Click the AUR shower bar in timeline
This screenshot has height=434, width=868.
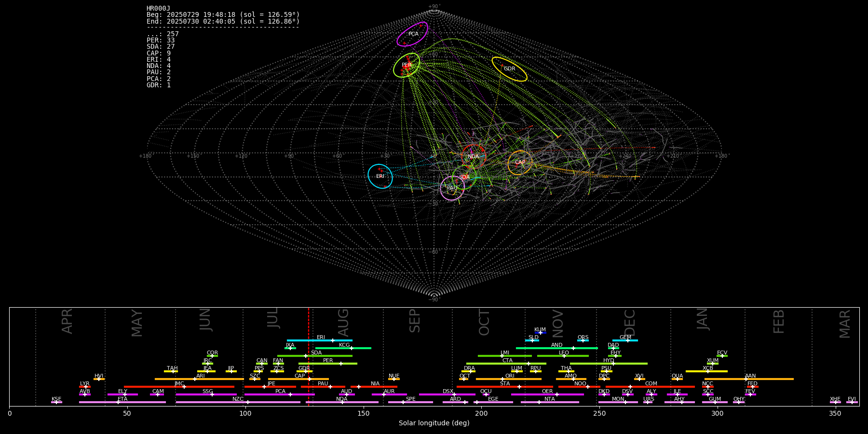click(389, 394)
